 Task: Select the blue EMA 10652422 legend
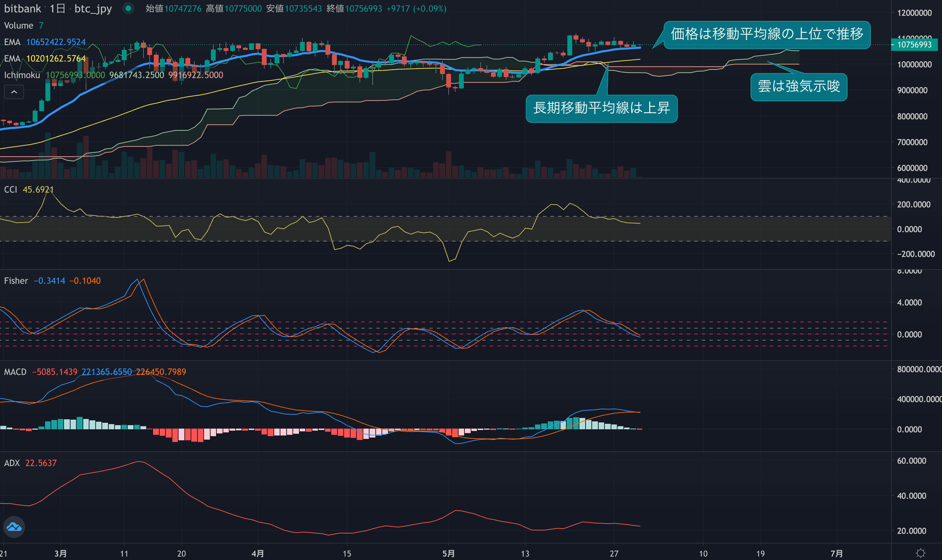click(44, 42)
